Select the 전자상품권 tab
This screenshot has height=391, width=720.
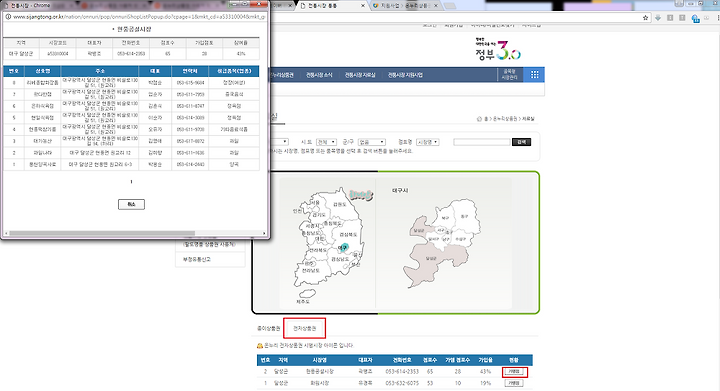(305, 329)
